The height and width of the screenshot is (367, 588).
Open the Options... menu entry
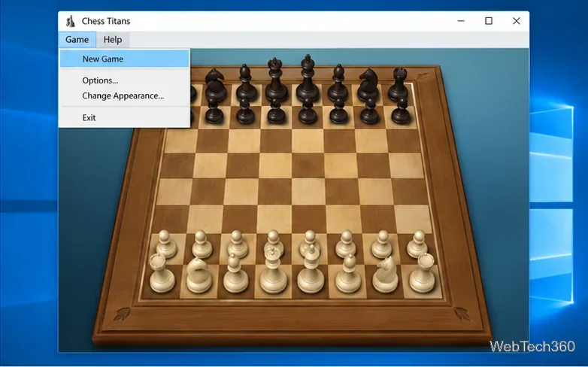click(125, 80)
